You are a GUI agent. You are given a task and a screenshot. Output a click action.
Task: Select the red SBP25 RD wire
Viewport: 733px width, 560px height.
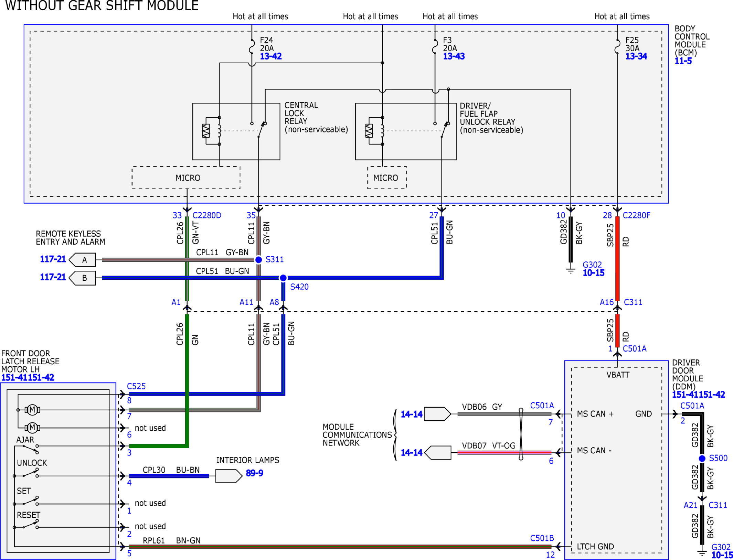[x=617, y=259]
